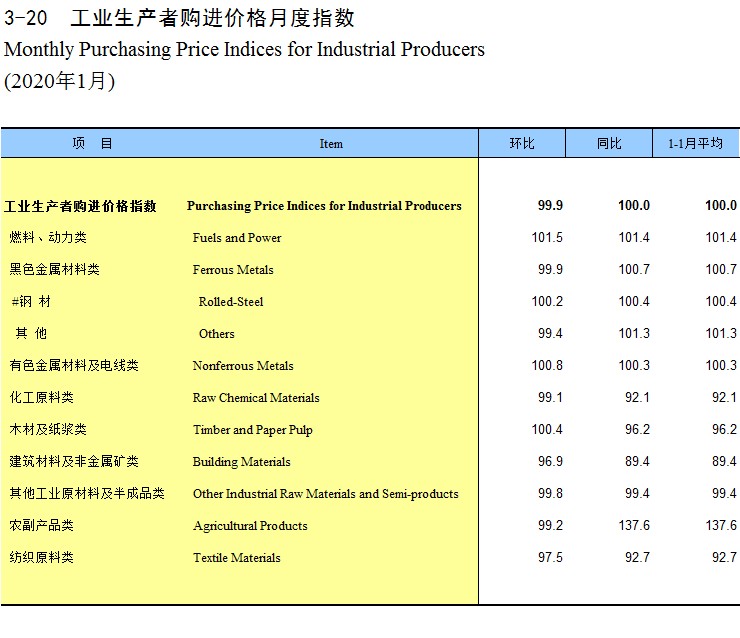
Task: Click the 同比 column header
Action: (x=609, y=143)
